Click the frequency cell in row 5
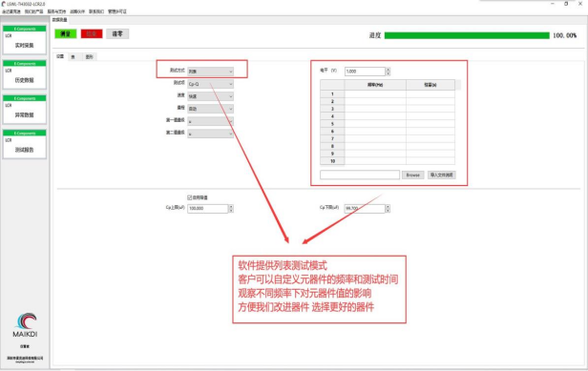This screenshot has width=588, height=371. (375, 124)
